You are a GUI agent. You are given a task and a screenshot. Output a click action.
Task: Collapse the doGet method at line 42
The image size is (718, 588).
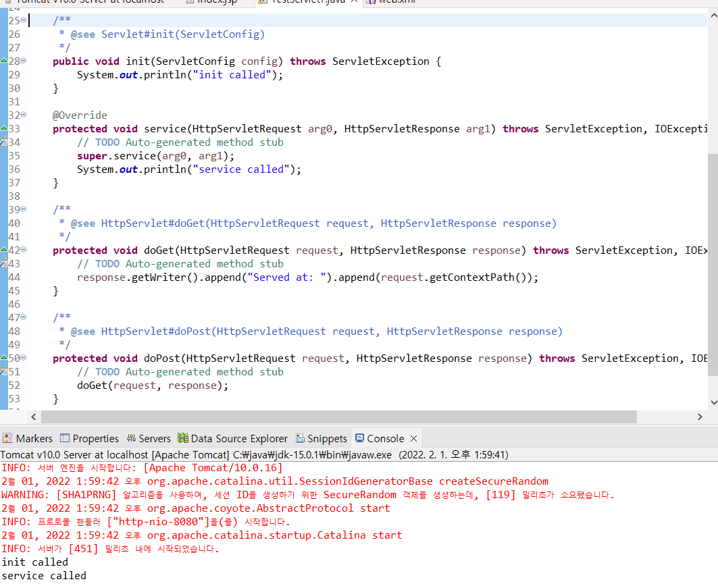coord(24,249)
